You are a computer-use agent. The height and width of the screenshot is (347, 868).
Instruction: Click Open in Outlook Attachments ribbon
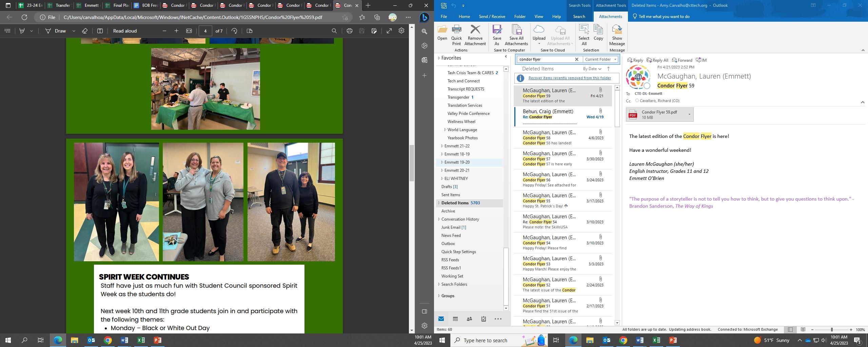coord(442,33)
